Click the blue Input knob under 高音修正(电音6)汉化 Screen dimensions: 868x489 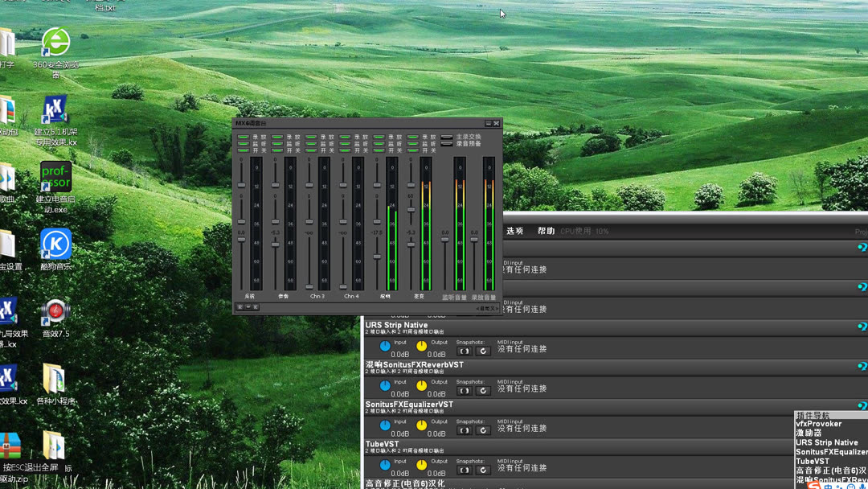[384, 487]
